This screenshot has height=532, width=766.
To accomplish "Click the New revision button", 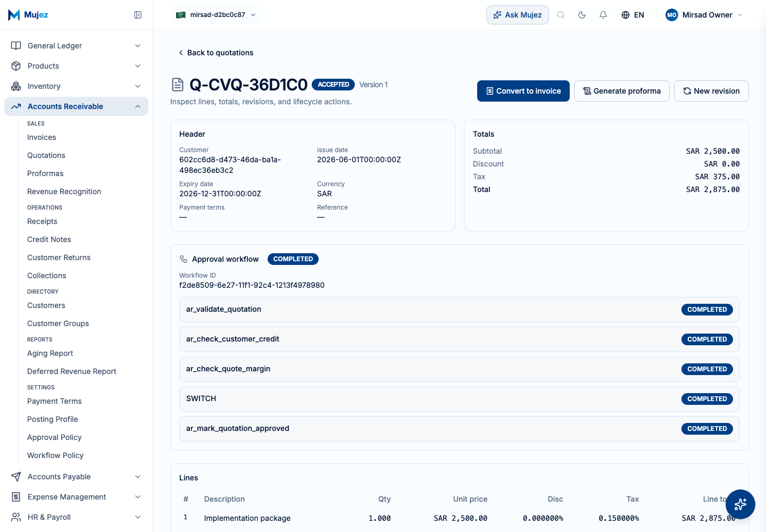I will point(711,91).
